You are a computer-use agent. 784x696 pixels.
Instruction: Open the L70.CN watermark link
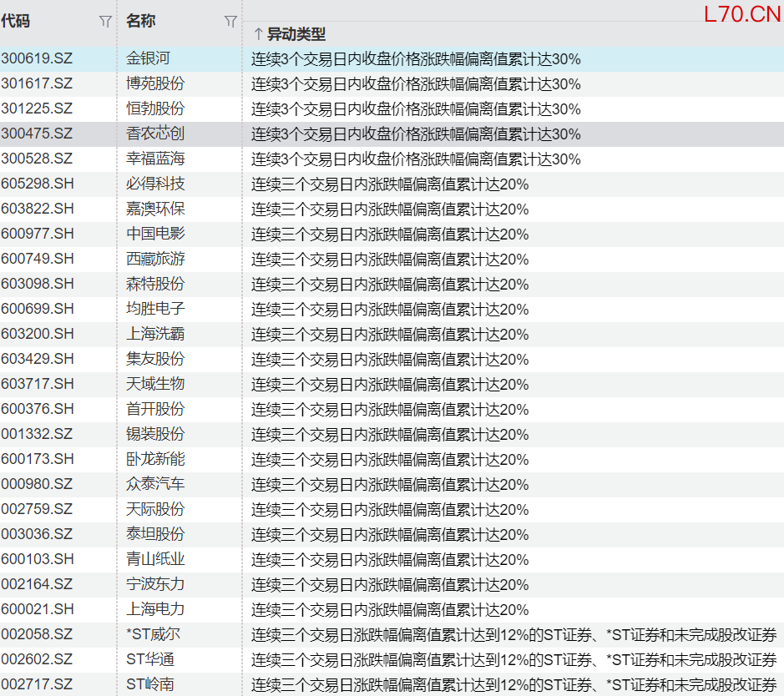[x=741, y=14]
